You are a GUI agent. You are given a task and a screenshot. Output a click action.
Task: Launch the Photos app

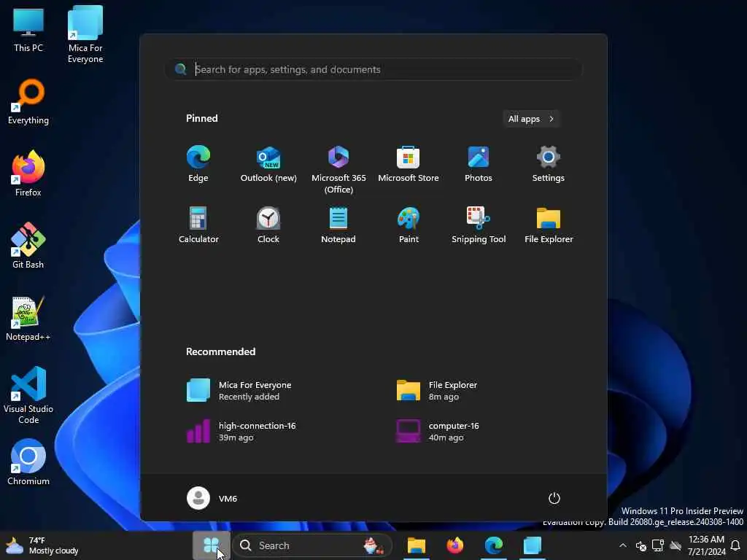click(479, 164)
